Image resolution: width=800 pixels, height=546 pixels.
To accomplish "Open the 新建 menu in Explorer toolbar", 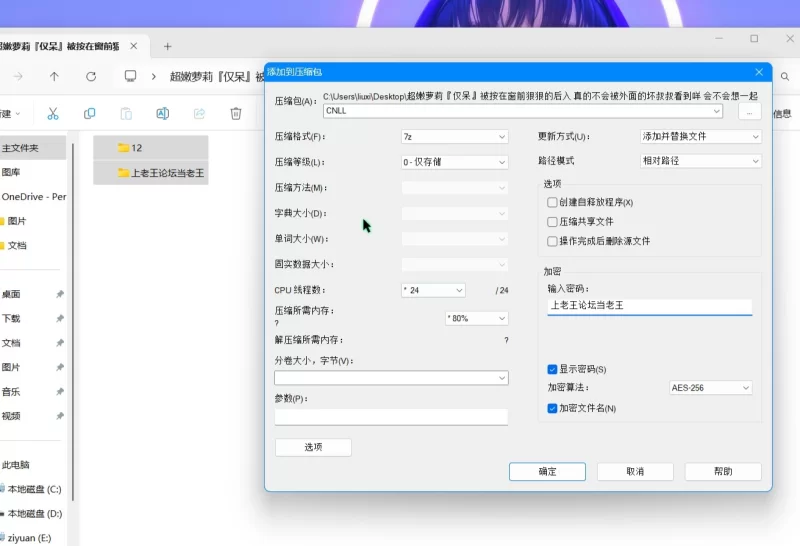I will [x=10, y=113].
